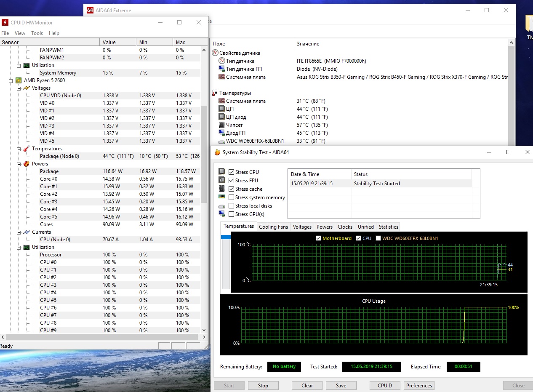Open the View menu in HWMonitor
Screen dimensions: 533x392
(x=20, y=33)
